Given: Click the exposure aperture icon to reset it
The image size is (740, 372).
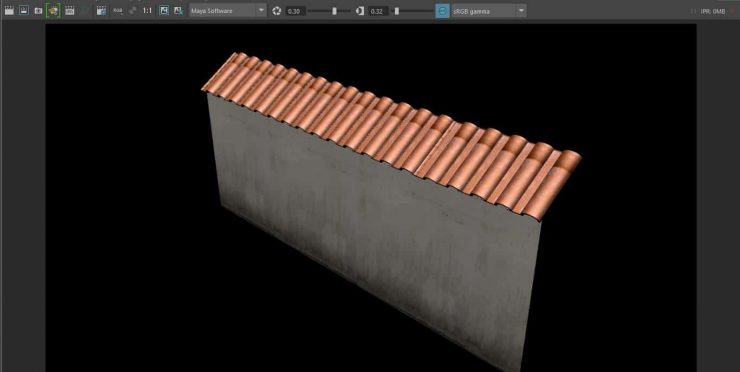Looking at the screenshot, I should [x=277, y=11].
